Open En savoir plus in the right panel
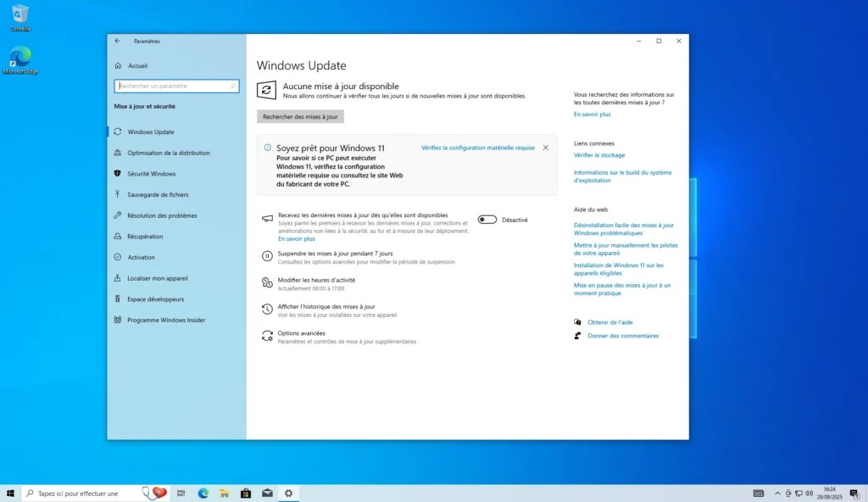 (x=592, y=114)
